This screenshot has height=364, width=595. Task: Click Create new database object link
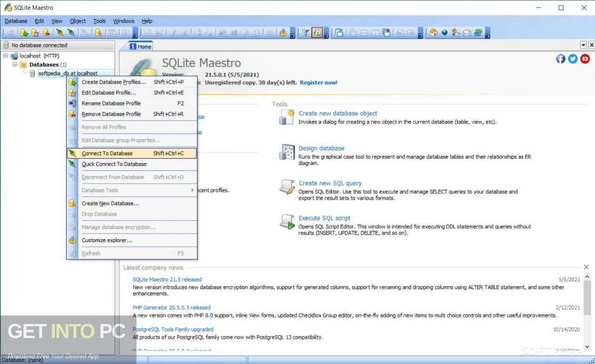pos(338,113)
